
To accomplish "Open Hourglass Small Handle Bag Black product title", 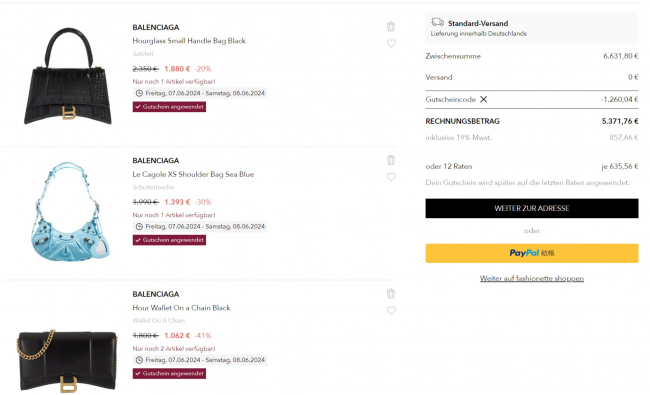I will (x=189, y=41).
